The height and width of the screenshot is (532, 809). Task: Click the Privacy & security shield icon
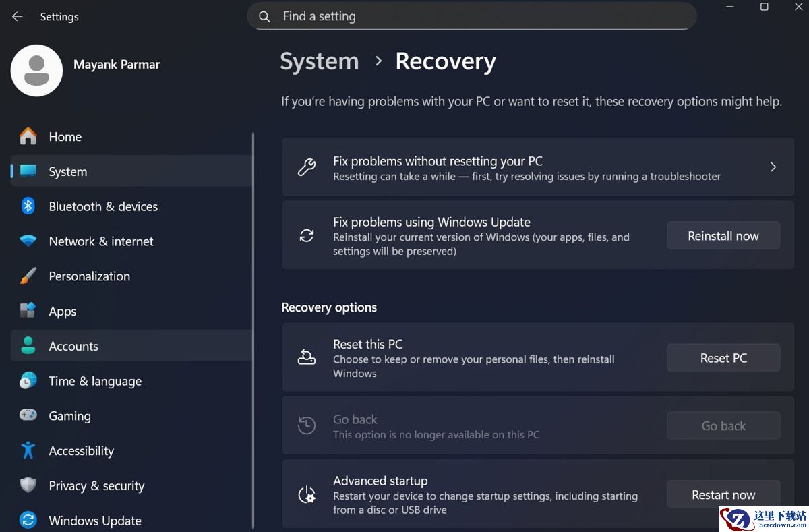pyautogui.click(x=28, y=485)
